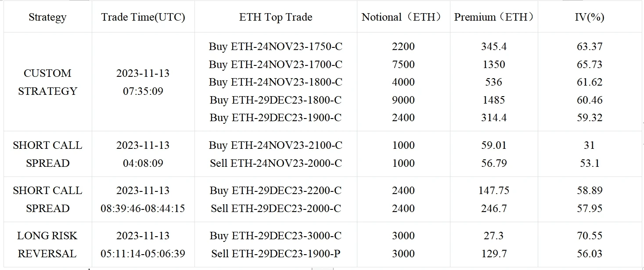
Task: Click the Premium (ETH) column header
Action: coord(493,17)
